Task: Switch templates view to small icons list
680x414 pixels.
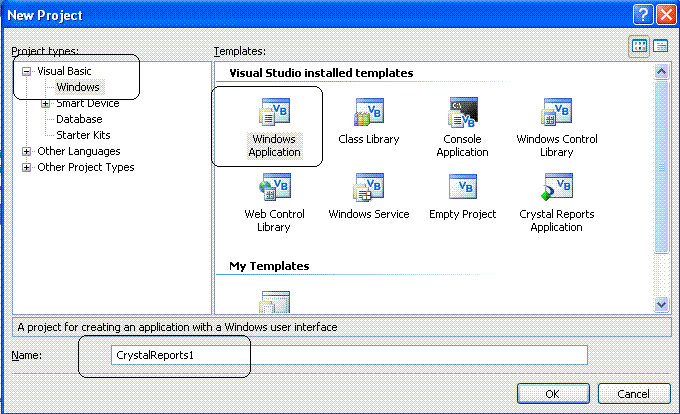Action: pyautogui.click(x=660, y=46)
